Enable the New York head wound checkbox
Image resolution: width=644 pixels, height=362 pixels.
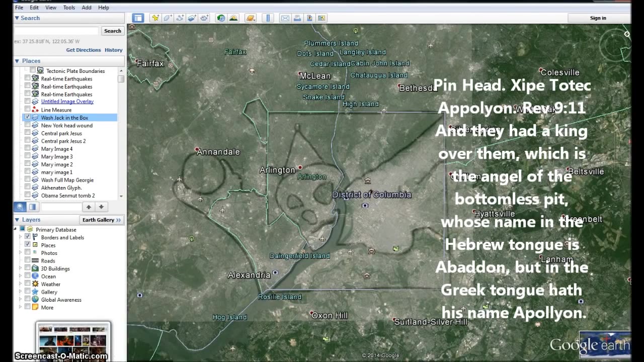click(x=28, y=125)
